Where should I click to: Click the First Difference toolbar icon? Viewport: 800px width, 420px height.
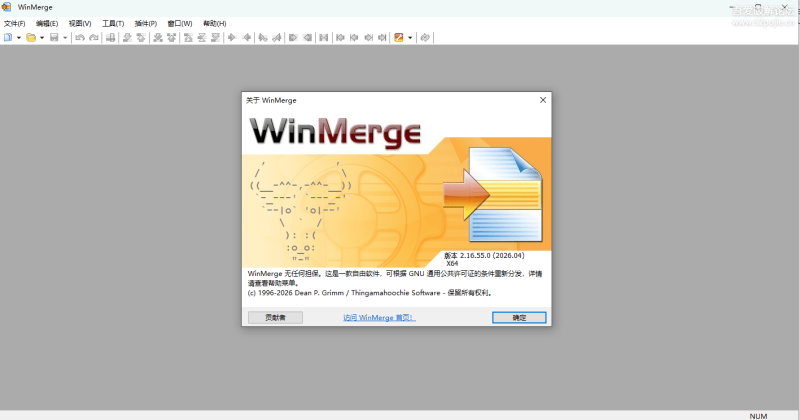coord(188,37)
